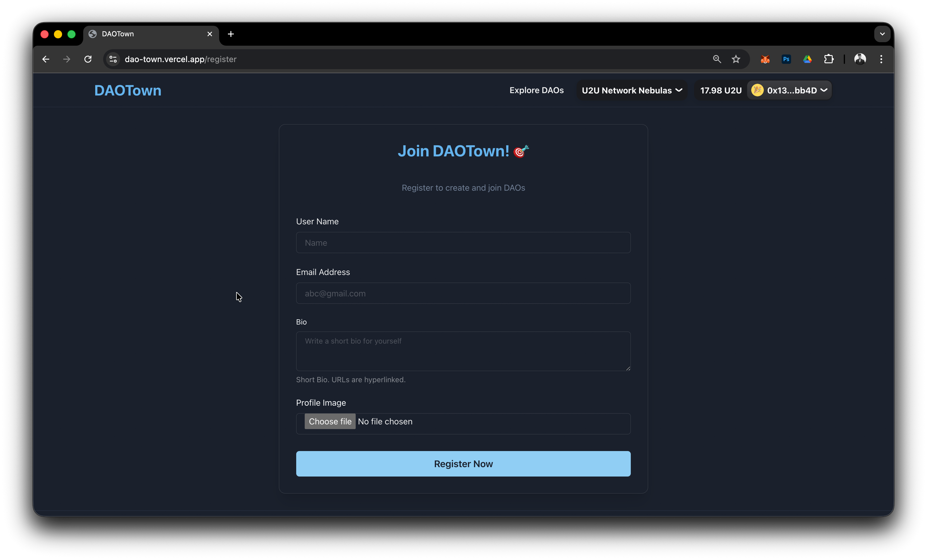Viewport: 927px width, 560px height.
Task: Focus the User Name input field
Action: [463, 243]
